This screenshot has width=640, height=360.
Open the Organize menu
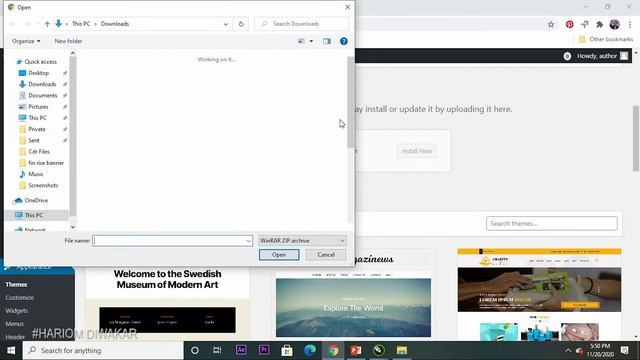[26, 41]
